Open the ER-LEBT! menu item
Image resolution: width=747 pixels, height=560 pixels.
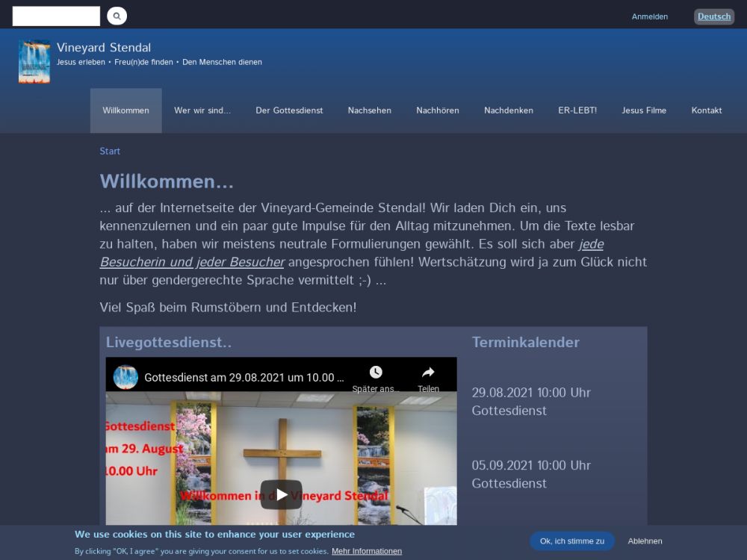point(577,111)
